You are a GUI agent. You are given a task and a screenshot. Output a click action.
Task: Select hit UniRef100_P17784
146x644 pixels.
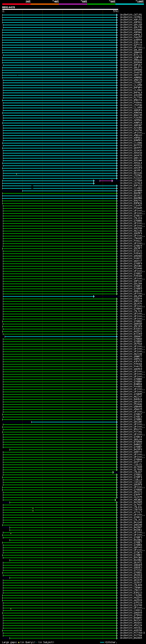[x=131, y=98]
